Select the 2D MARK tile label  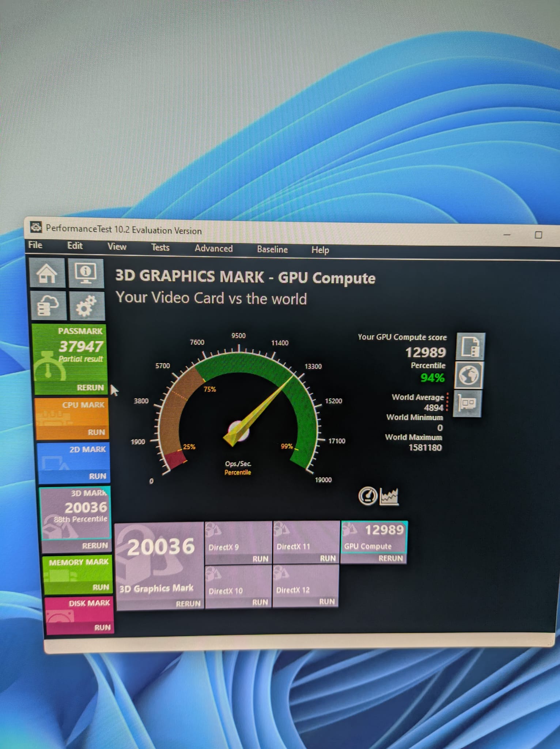[88, 449]
